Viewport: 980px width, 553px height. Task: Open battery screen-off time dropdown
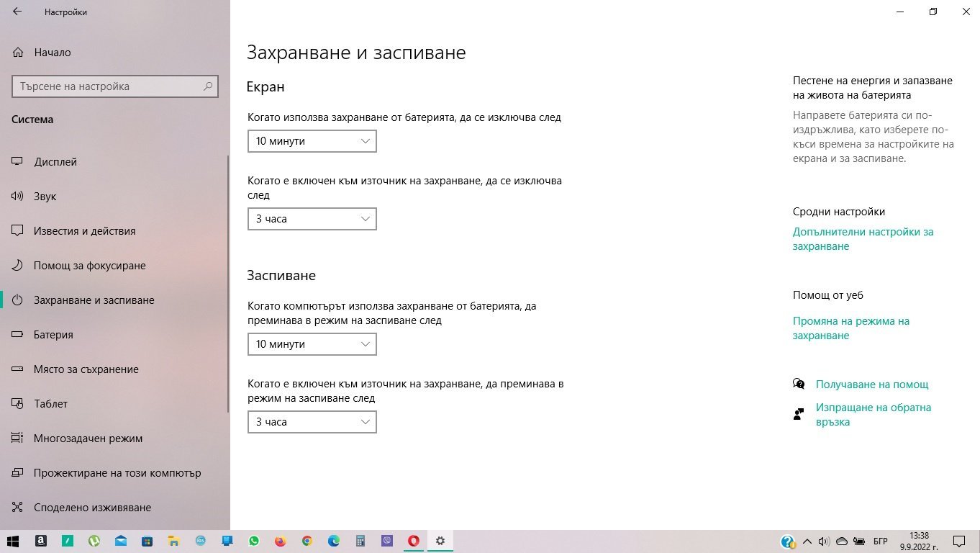coord(312,141)
